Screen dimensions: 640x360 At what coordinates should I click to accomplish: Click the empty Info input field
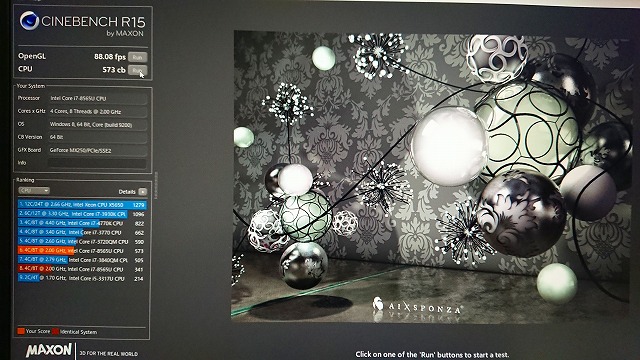point(97,163)
